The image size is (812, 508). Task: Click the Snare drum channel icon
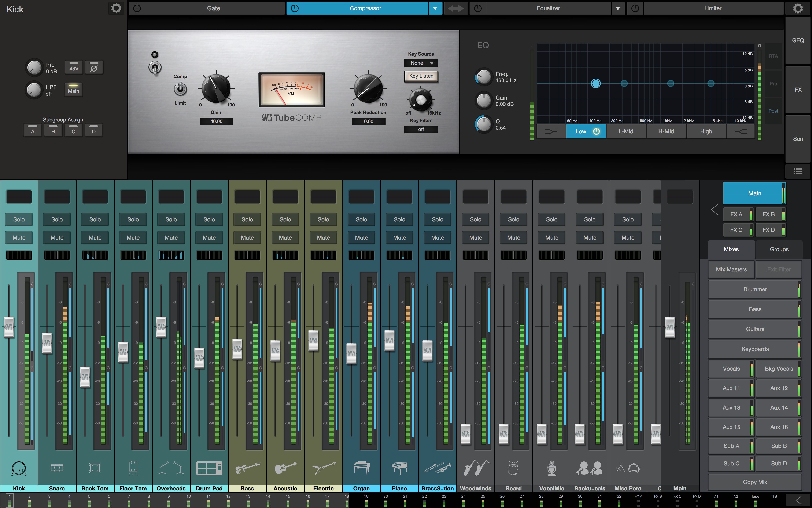point(57,468)
